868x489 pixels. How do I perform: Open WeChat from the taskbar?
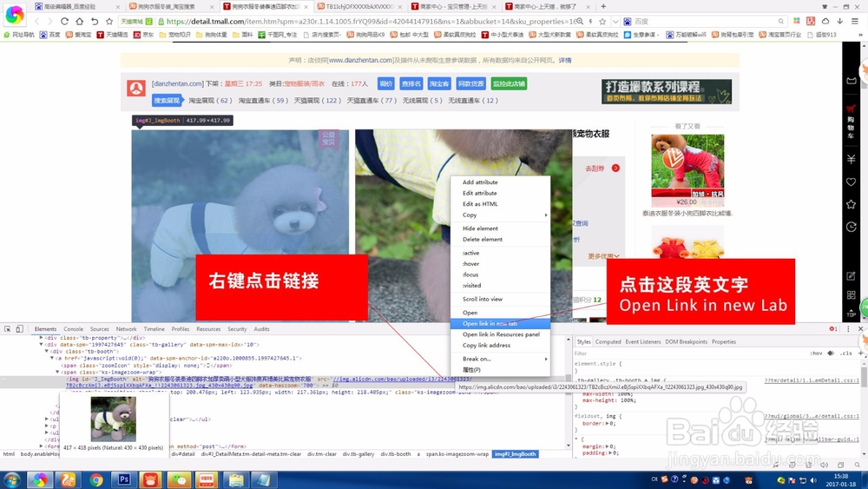tap(179, 479)
